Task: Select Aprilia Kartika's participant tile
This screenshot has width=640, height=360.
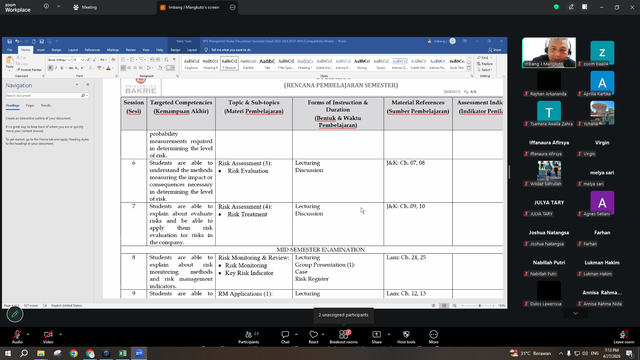Action: click(x=602, y=83)
